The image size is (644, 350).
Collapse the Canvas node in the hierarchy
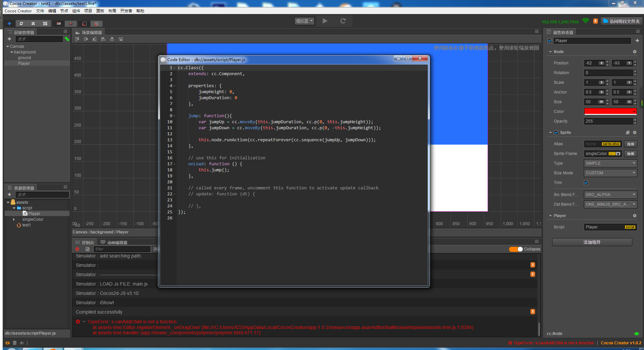point(8,46)
